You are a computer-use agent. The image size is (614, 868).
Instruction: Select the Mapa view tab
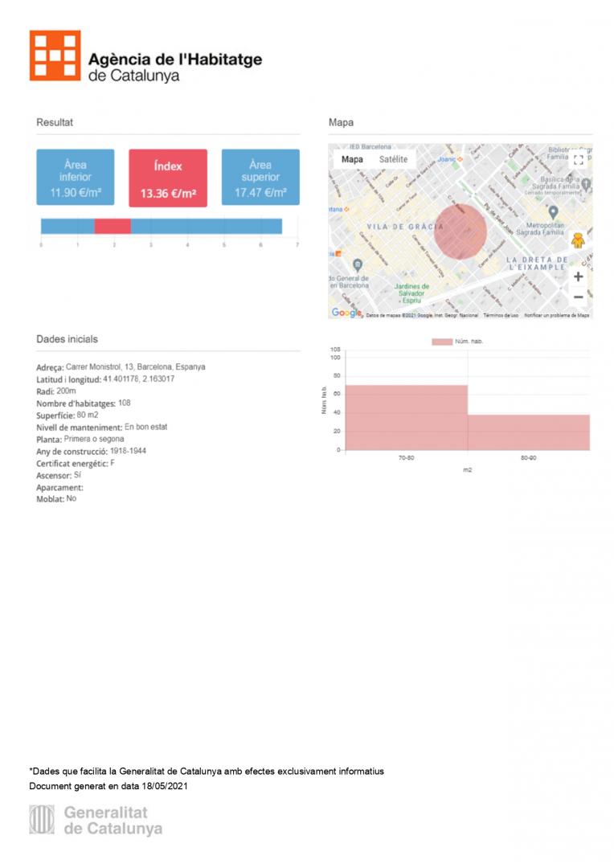click(x=352, y=159)
